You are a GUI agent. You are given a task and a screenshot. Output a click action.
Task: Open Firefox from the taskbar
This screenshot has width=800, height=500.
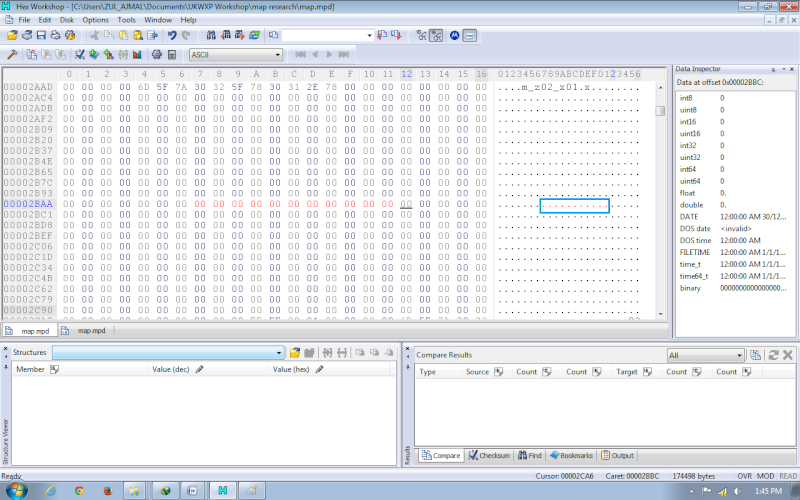tap(108, 491)
